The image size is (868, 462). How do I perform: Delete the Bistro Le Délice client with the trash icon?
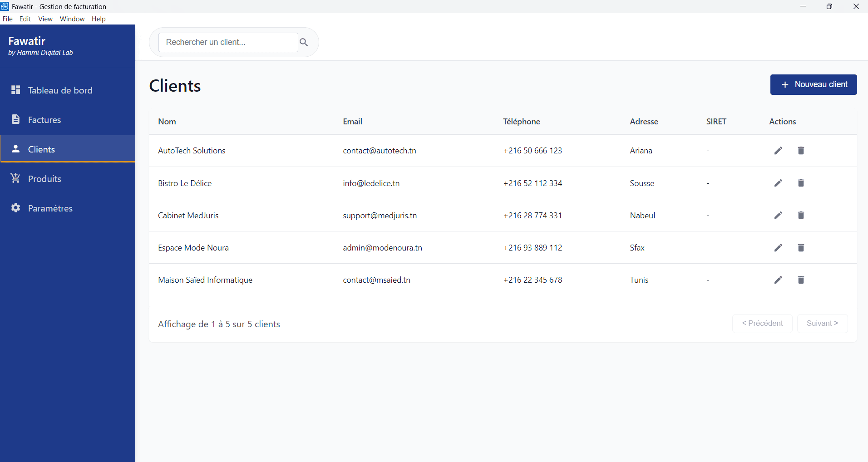(801, 183)
